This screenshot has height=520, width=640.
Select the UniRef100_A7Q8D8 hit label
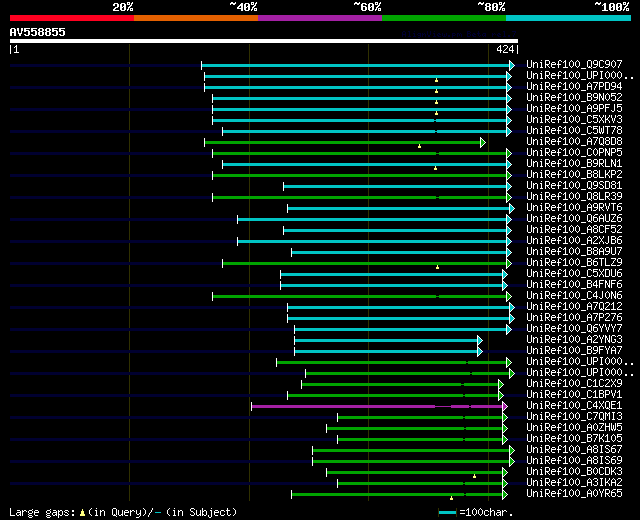574,141
